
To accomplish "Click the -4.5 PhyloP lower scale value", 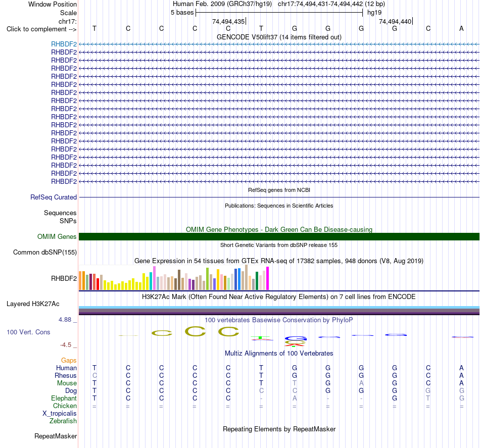I will [x=66, y=345].
